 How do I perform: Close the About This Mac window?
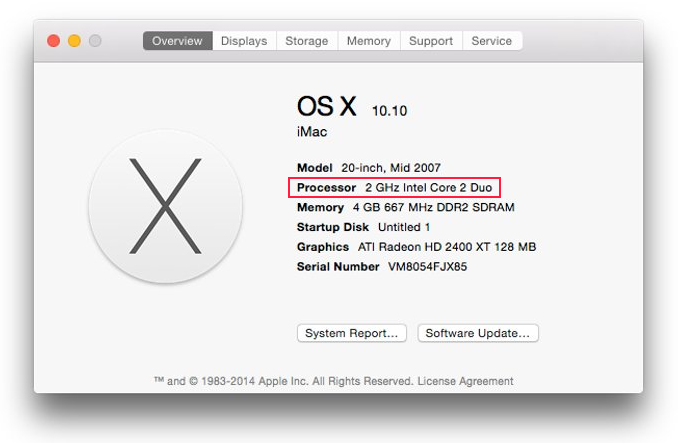(54, 41)
